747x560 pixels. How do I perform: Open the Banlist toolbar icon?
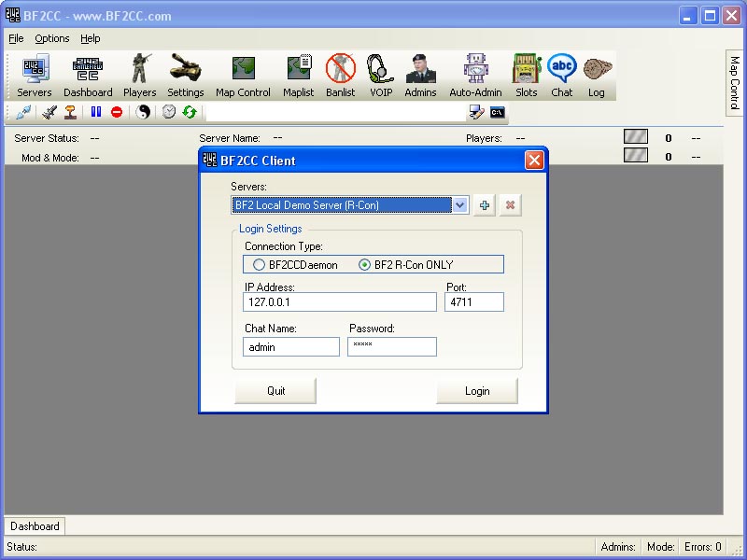[340, 75]
